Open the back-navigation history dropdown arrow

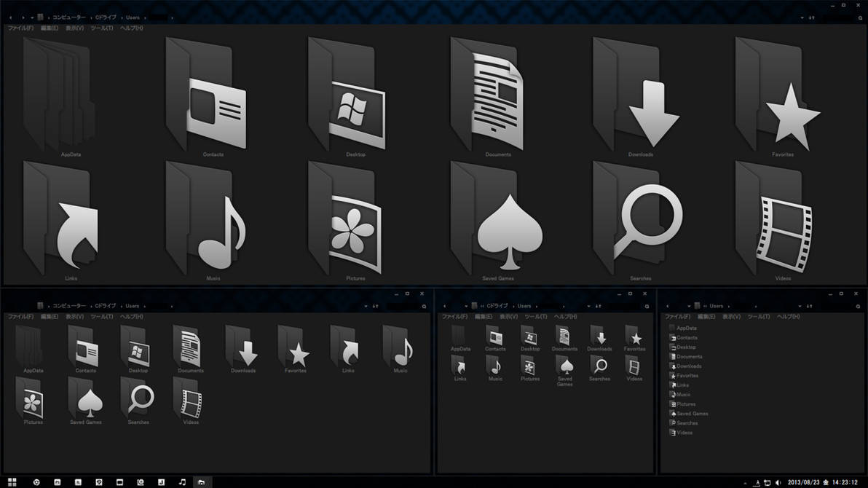[31, 17]
